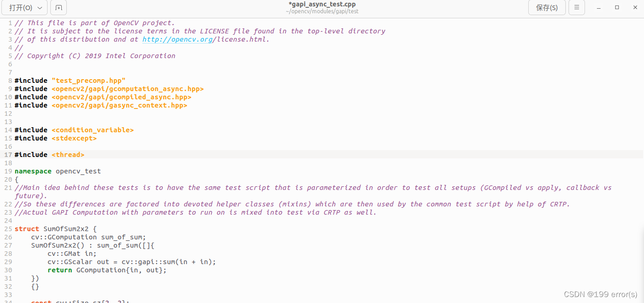644x303 pixels.
Task: Click the "test_precomp.hpp" include string
Action: click(88, 80)
